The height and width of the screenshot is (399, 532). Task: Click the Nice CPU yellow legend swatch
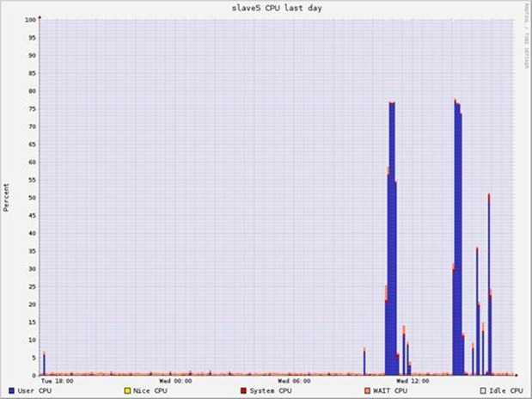click(x=127, y=391)
